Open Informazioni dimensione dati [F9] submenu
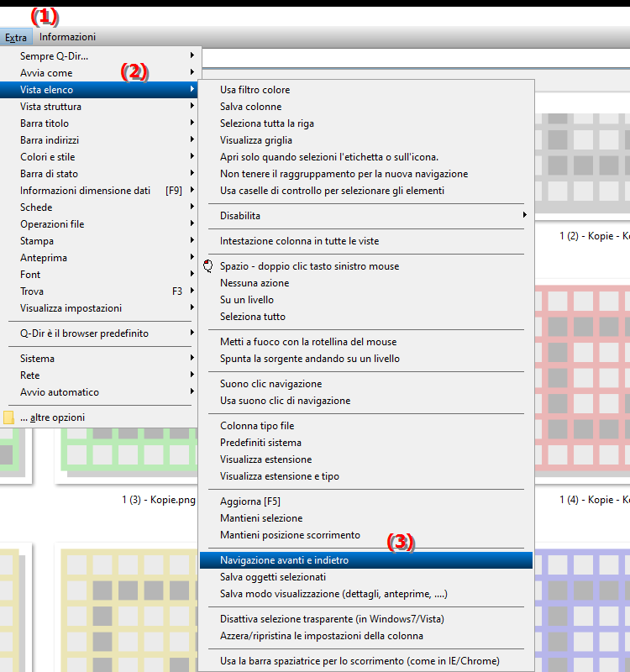The image size is (630, 672). [x=98, y=191]
